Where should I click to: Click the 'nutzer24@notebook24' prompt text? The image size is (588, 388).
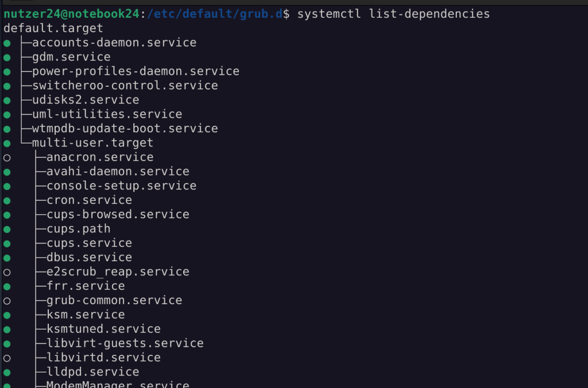[72, 14]
